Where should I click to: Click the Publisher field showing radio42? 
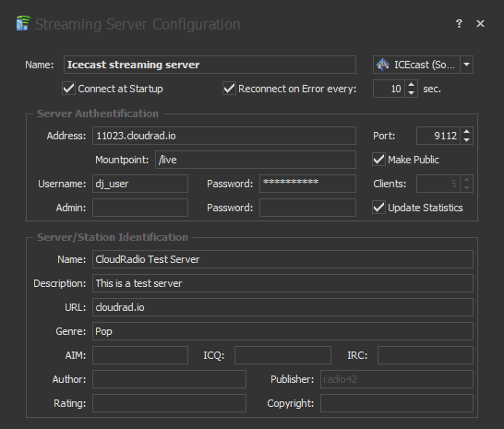point(397,379)
